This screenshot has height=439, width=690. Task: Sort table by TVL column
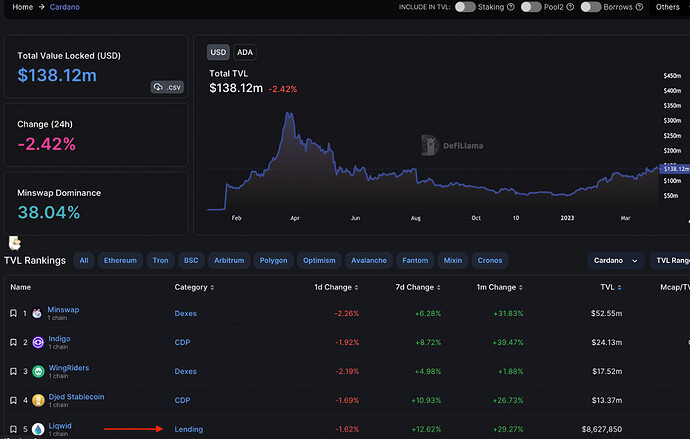pos(611,287)
